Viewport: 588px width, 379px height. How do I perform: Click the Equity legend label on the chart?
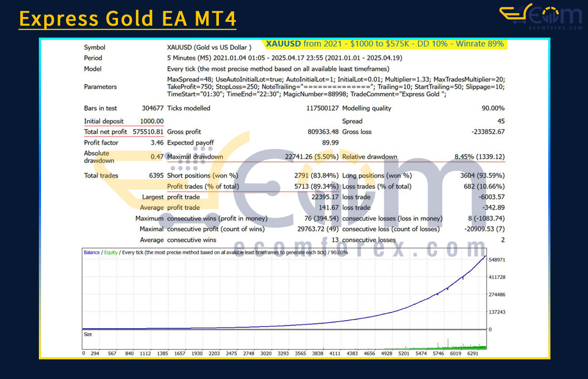pyautogui.click(x=111, y=252)
